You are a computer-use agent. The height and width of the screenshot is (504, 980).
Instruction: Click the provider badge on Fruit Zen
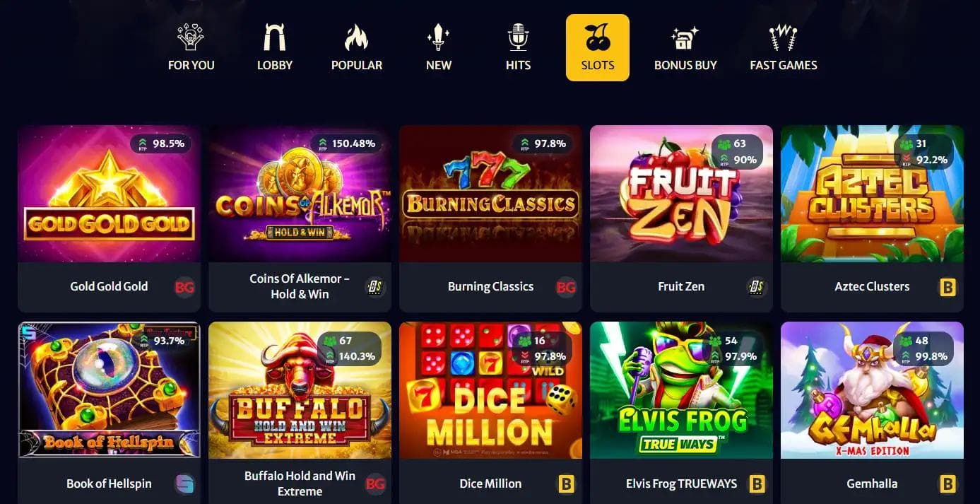click(757, 287)
